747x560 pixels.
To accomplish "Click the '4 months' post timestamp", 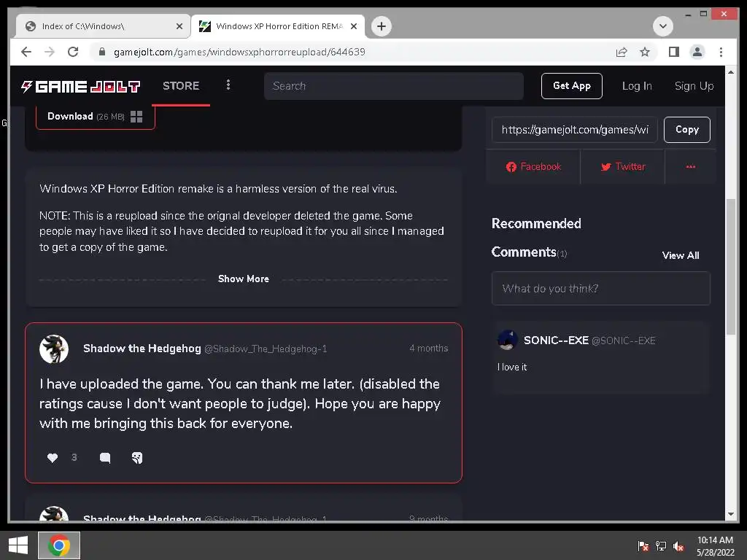I will tap(428, 348).
